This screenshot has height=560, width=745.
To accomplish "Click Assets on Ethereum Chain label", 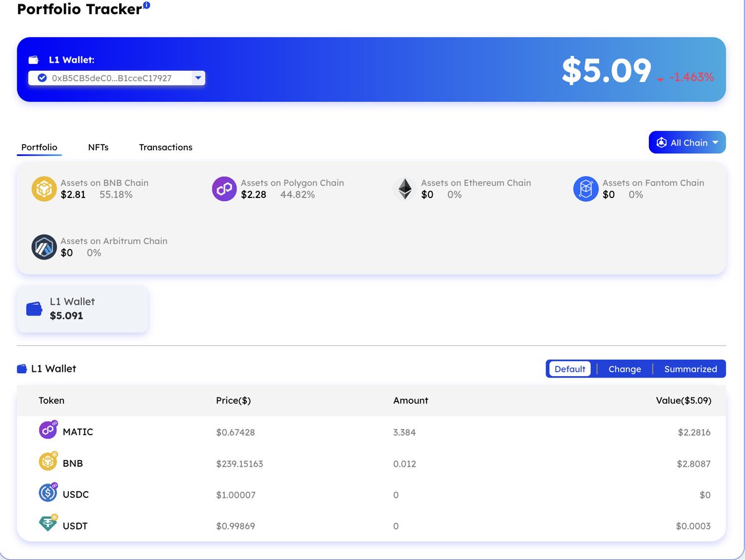I will [476, 183].
